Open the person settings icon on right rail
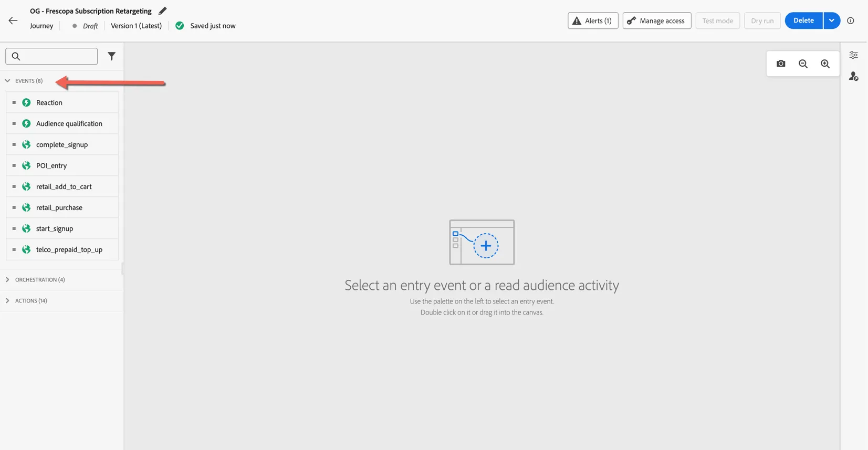Viewport: 868px width, 450px height. point(854,77)
